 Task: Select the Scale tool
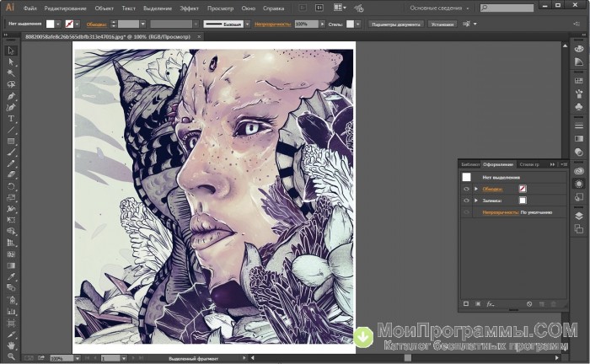coord(11,197)
